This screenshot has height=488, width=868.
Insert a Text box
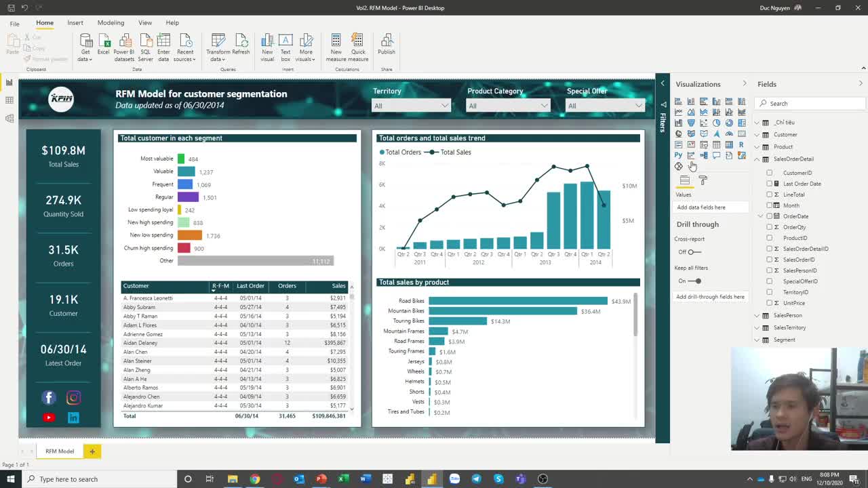[x=285, y=47]
